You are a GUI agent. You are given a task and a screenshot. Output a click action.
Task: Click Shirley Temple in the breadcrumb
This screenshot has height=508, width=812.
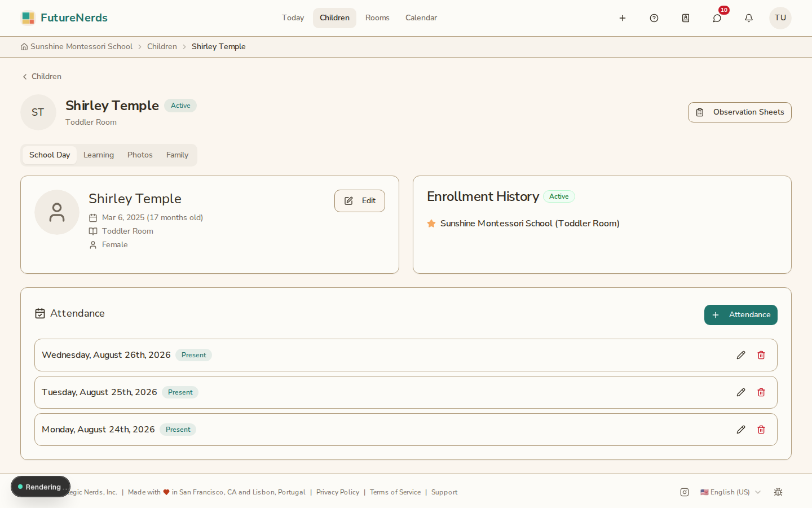[x=219, y=47]
